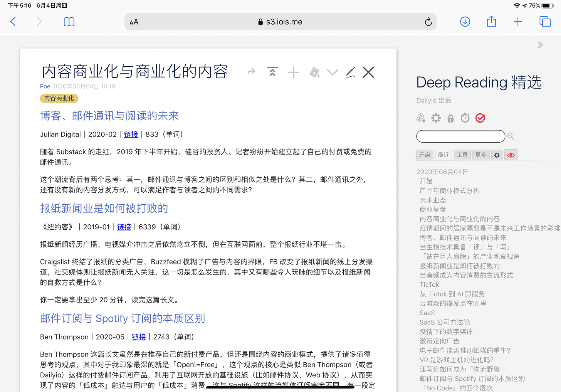Open sidebar entry 当音频成为内容消费的主流形式
This screenshot has width=561, height=392.
click(x=466, y=275)
